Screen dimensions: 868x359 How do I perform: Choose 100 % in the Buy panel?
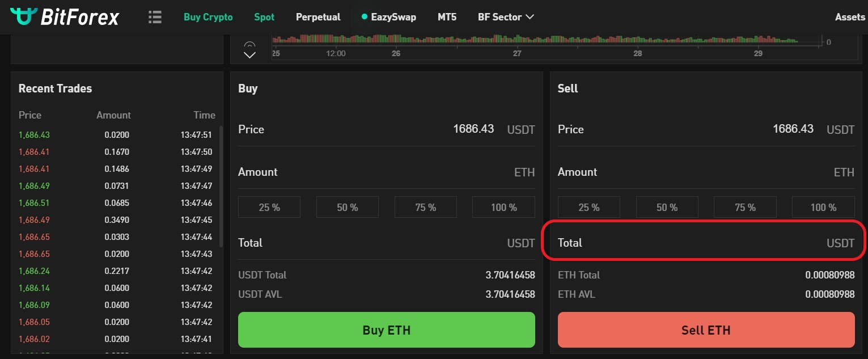tap(503, 208)
